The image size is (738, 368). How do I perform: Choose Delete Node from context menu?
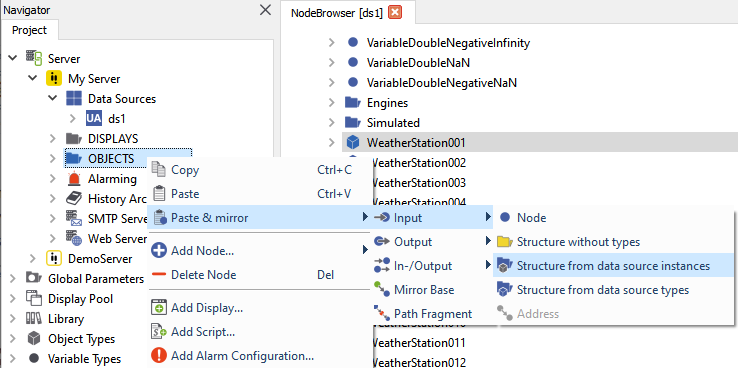[x=260, y=274]
